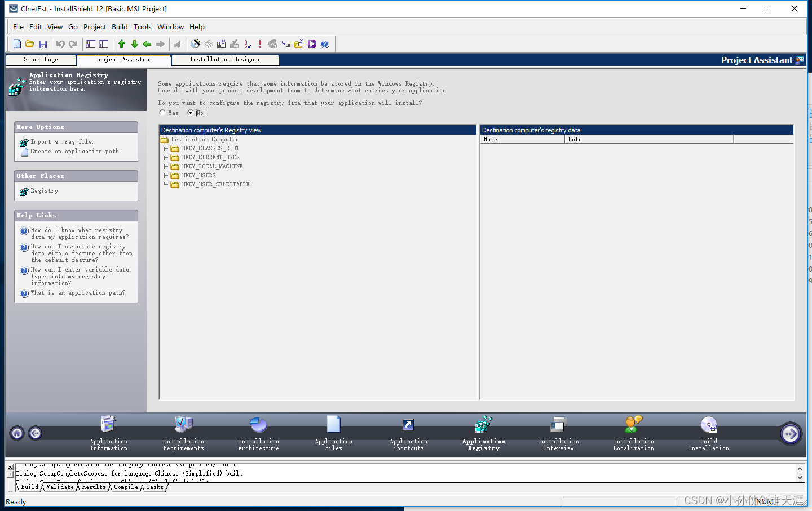The image size is (812, 511).
Task: Collapse the Destination Computer tree node
Action: tap(163, 139)
